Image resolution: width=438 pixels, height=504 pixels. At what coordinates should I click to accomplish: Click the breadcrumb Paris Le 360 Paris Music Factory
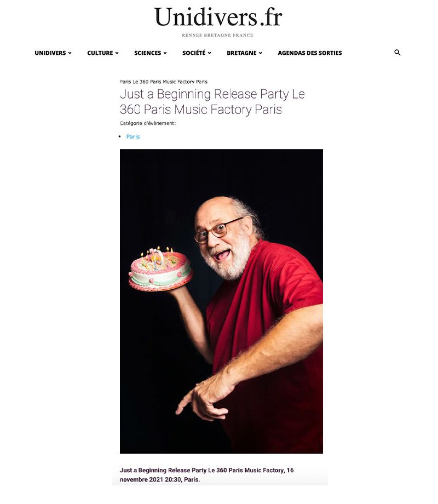coord(164,82)
